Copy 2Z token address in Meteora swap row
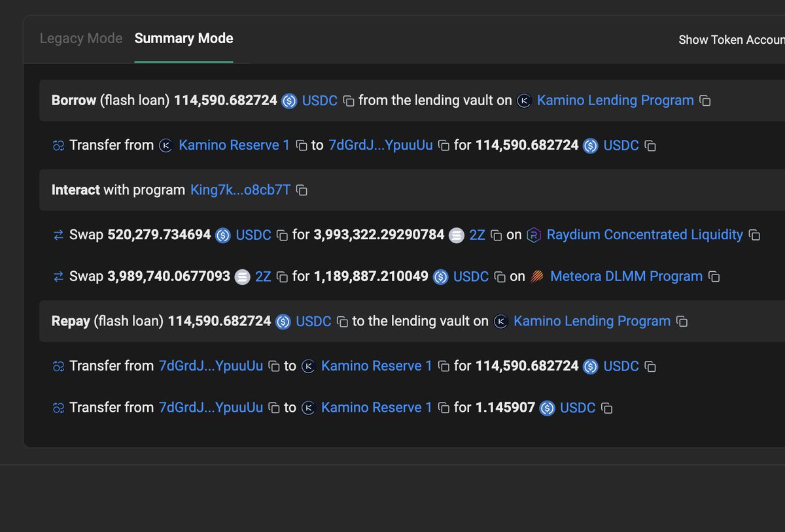This screenshot has width=785, height=532. click(x=282, y=277)
